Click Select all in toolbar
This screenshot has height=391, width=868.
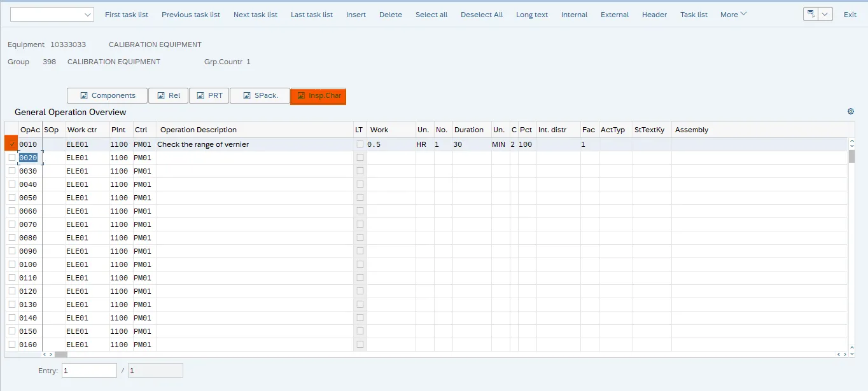coord(431,15)
